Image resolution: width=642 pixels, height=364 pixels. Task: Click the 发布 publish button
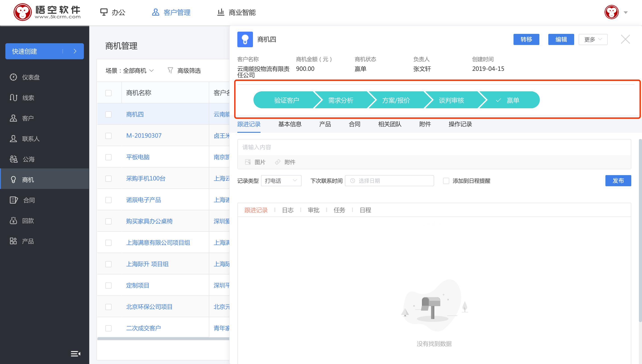[x=618, y=180]
